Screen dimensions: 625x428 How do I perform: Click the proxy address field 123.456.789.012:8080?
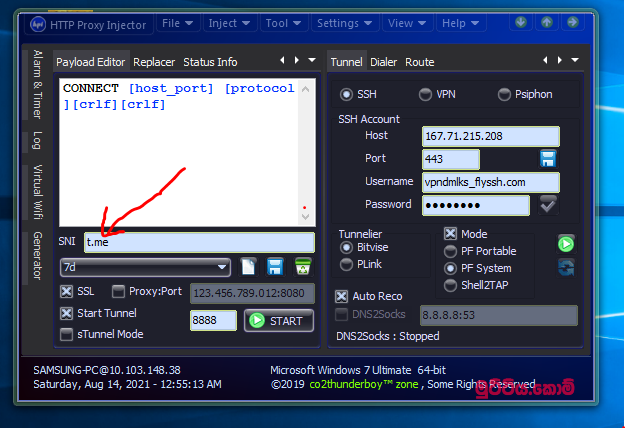click(252, 293)
